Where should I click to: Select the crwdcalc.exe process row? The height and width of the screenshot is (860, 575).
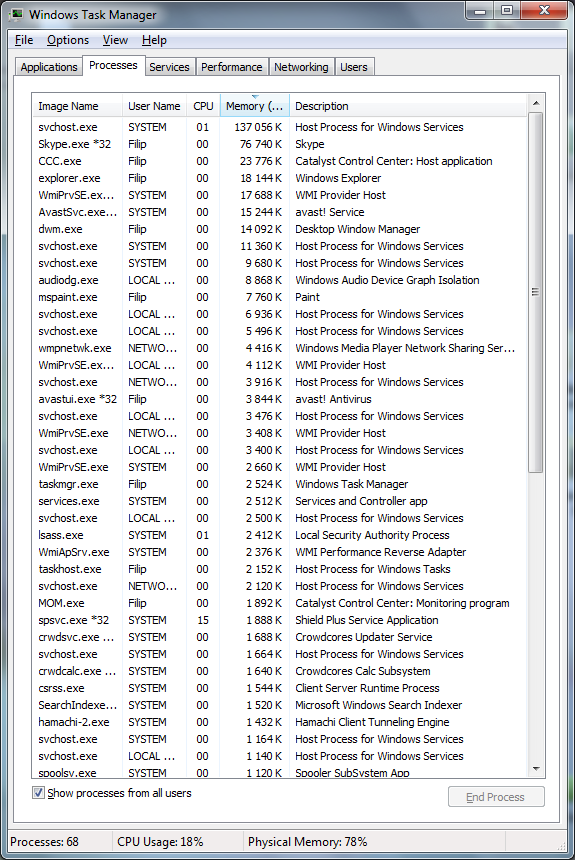pos(280,671)
